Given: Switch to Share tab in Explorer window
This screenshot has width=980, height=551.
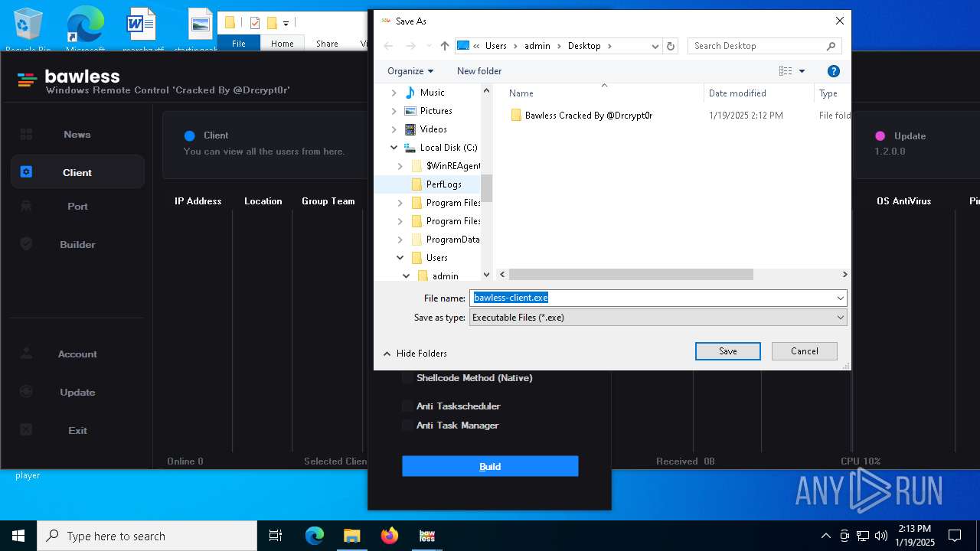Looking at the screenshot, I should 327,44.
